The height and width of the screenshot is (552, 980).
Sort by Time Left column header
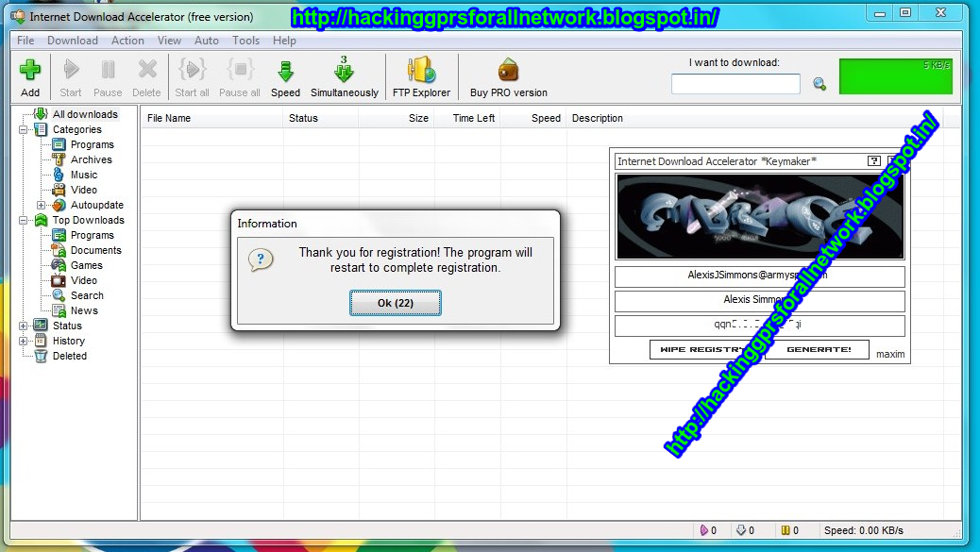tap(468, 118)
